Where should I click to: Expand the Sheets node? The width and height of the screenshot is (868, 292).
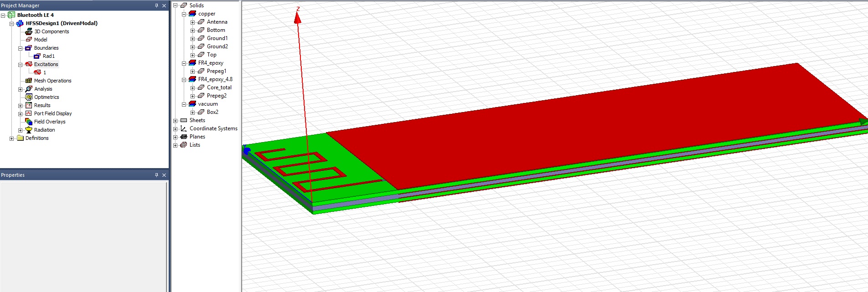point(175,120)
